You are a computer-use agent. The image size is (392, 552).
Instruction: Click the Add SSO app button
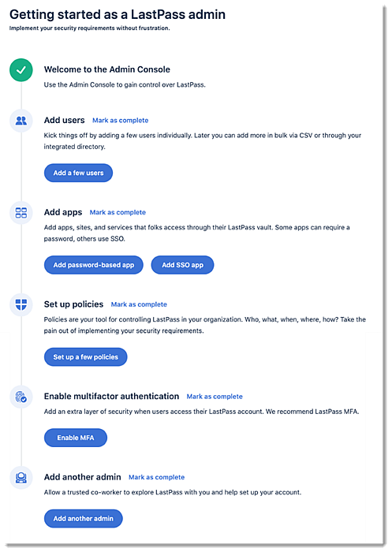coord(182,265)
